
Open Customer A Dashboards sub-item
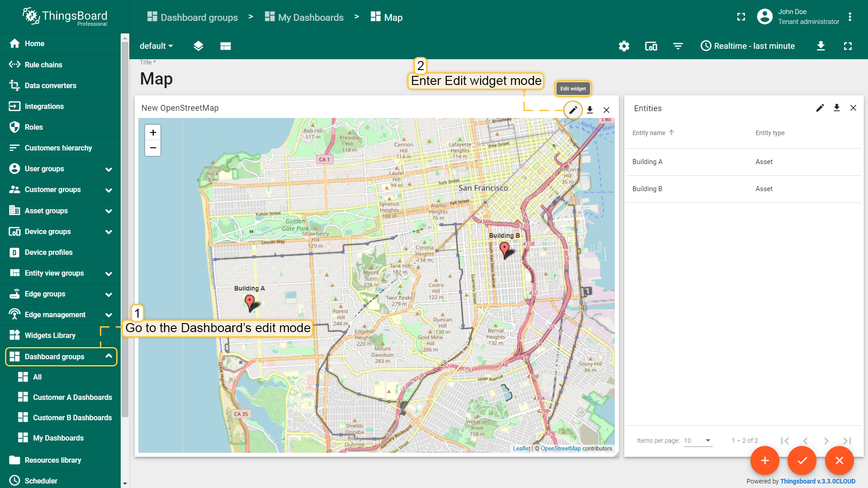61,397
